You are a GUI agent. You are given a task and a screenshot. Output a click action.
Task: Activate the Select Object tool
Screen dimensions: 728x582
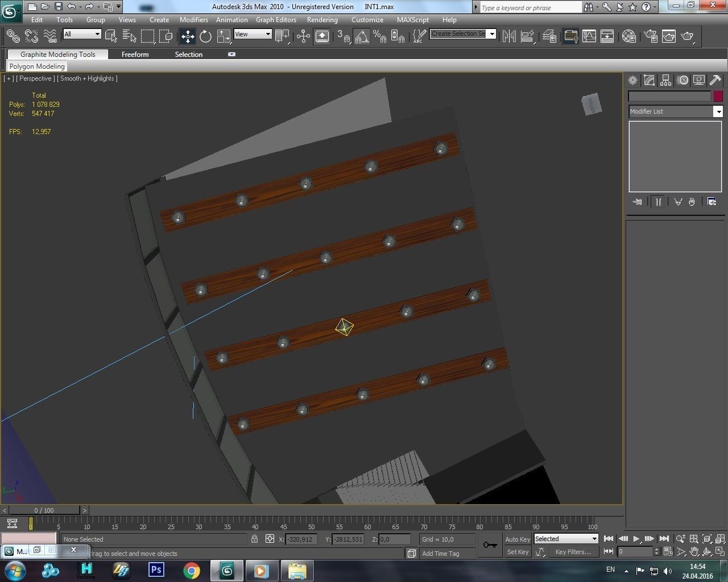click(x=111, y=36)
